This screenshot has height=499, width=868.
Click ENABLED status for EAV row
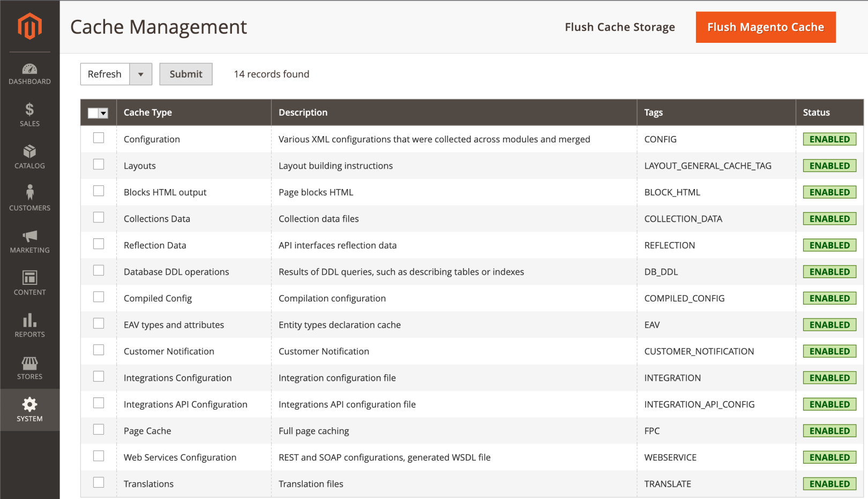[829, 325]
